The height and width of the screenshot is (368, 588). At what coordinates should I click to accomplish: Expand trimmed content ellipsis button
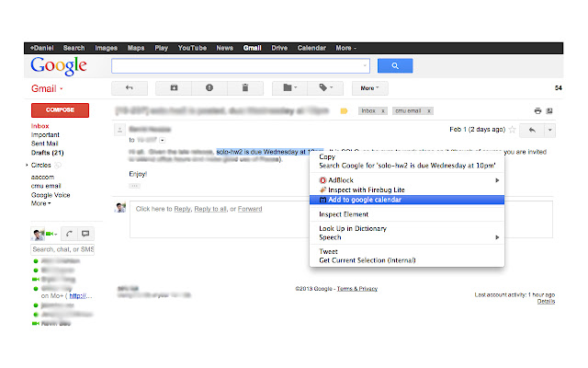click(x=134, y=186)
